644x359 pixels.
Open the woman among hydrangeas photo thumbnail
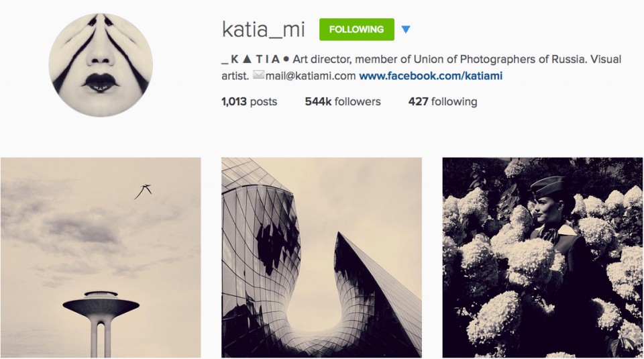543,258
